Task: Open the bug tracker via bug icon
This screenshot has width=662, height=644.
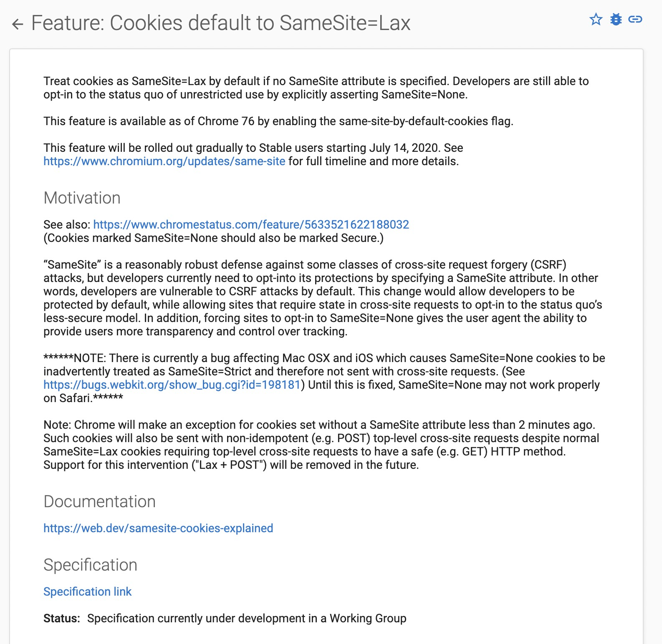Action: click(x=616, y=19)
